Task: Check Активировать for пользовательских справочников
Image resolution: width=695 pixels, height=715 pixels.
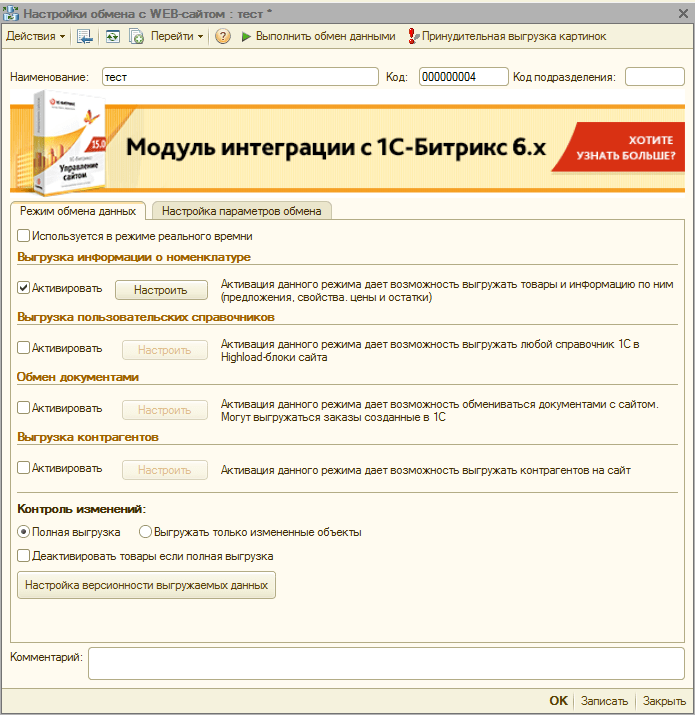Action: tap(23, 347)
